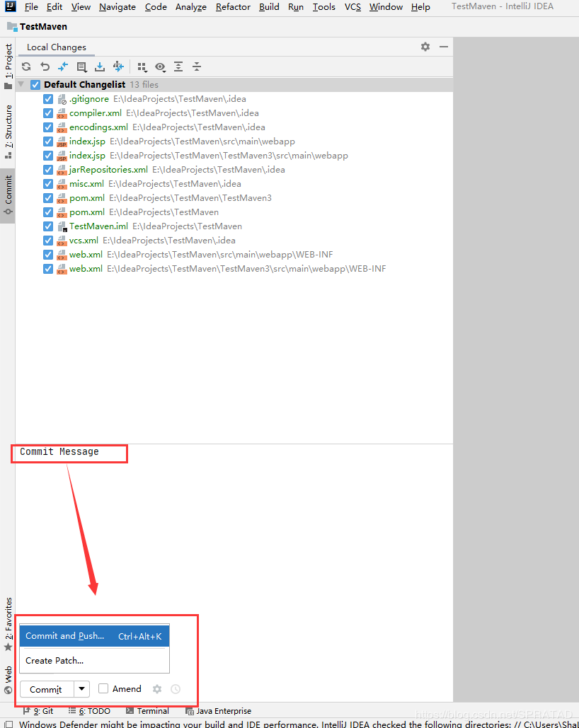579x728 pixels.
Task: Toggle the Commit button dropdown arrow
Action: [82, 688]
